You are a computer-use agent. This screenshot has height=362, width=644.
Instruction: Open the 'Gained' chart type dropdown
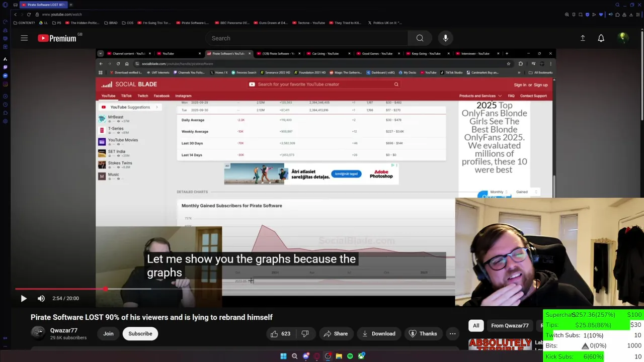[526, 192]
